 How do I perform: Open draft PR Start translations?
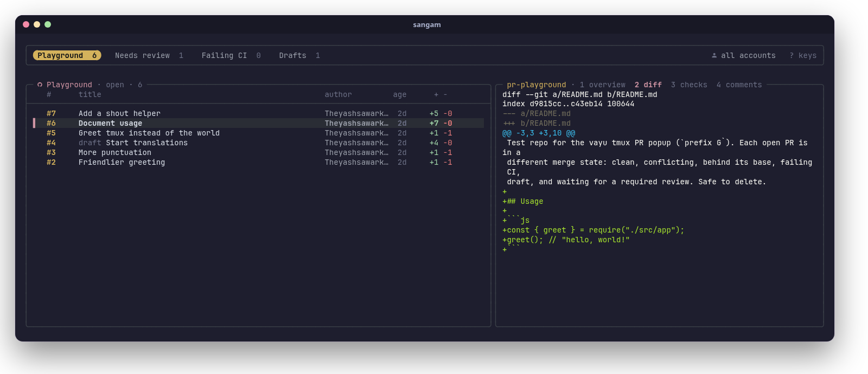tap(258, 143)
